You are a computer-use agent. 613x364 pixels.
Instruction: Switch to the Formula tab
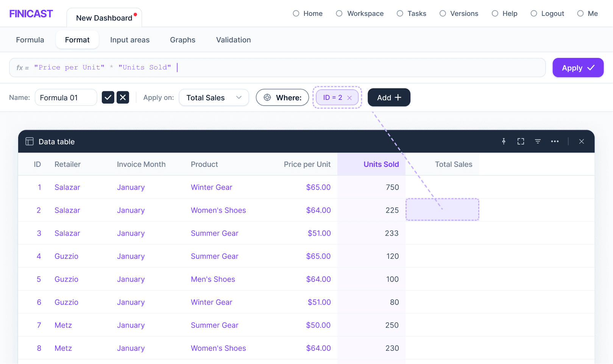pyautogui.click(x=30, y=40)
